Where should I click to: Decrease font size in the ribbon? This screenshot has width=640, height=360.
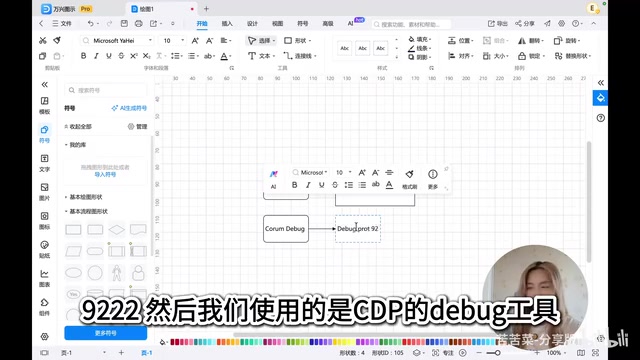pyautogui.click(x=209, y=40)
